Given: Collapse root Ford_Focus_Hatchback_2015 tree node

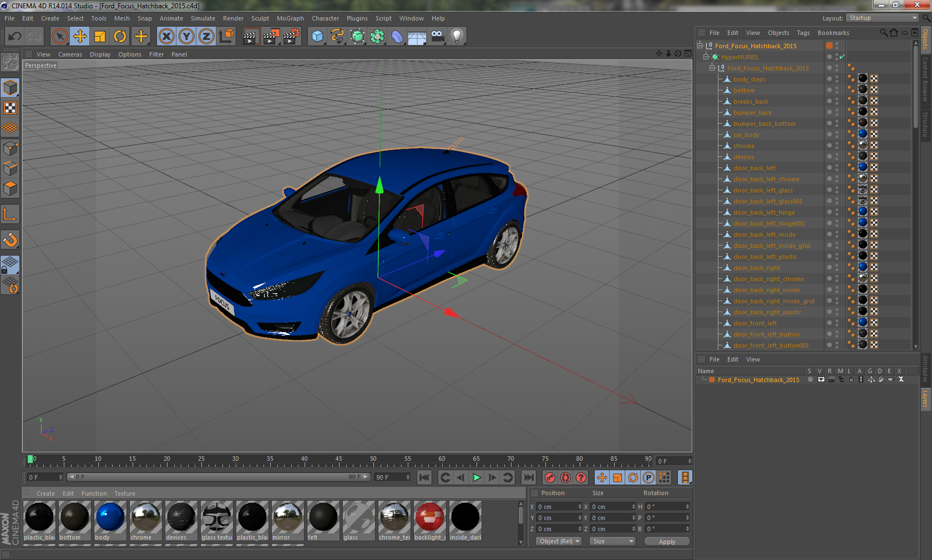Looking at the screenshot, I should [x=700, y=45].
